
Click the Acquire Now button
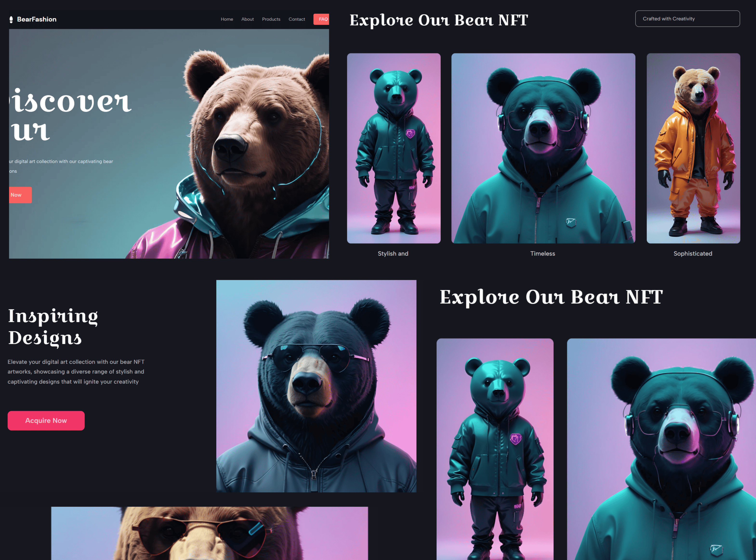point(46,420)
